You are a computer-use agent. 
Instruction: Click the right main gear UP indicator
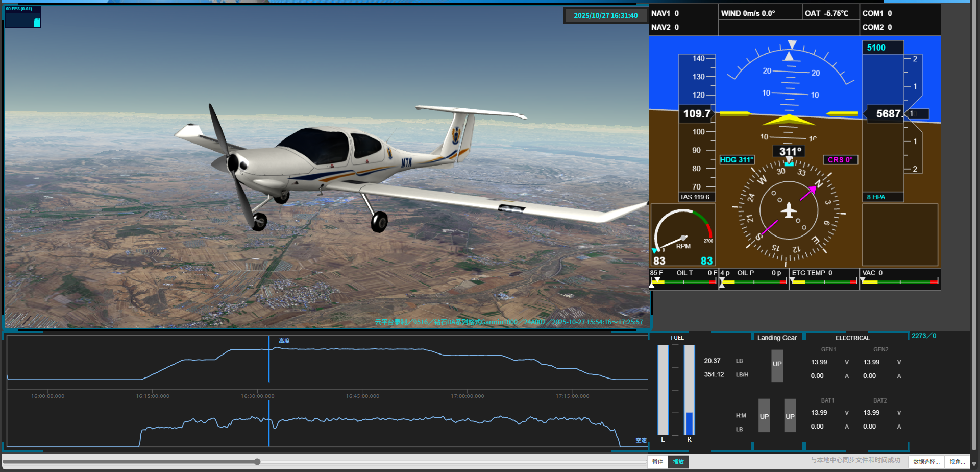coord(790,416)
